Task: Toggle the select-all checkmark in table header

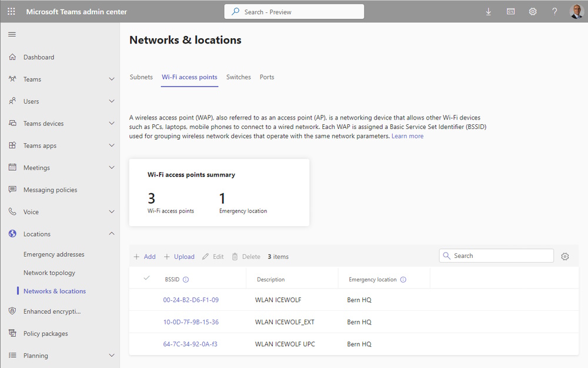Action: point(146,279)
